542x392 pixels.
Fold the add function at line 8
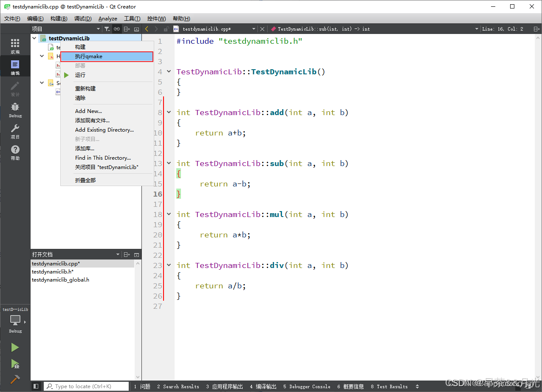coord(169,113)
